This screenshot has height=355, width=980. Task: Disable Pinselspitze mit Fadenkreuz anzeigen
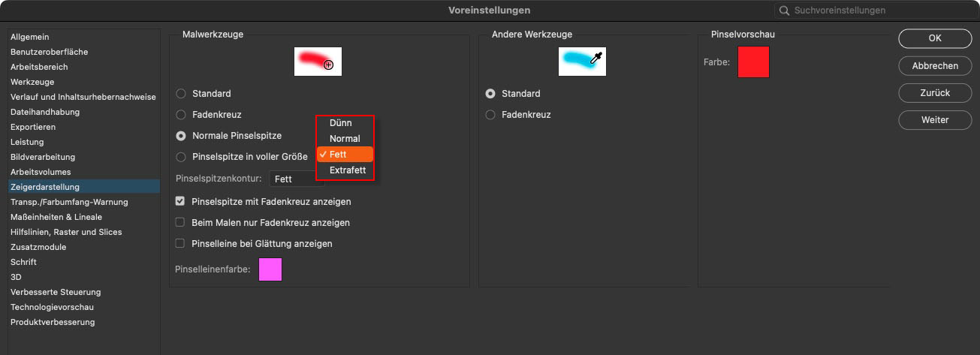click(180, 202)
